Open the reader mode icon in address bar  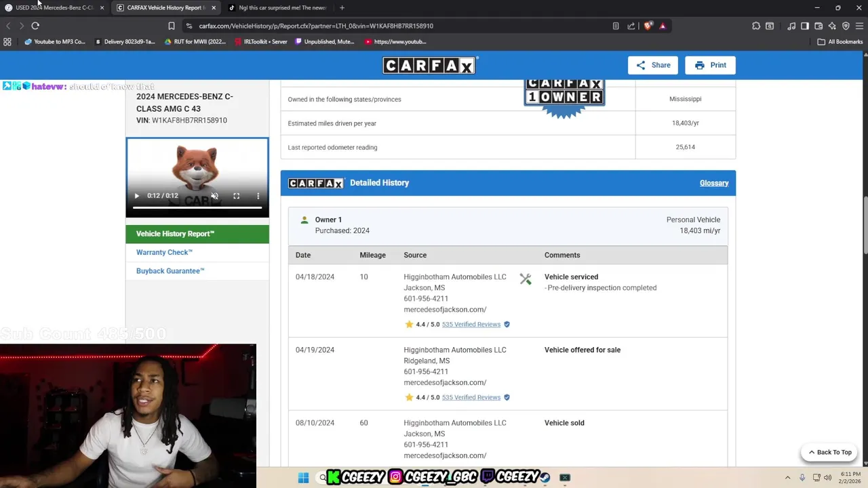tap(616, 26)
